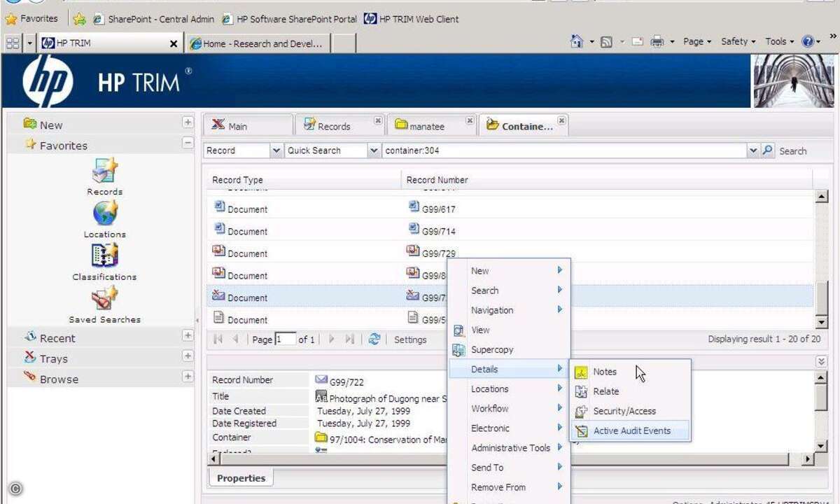Open Home - Research and Development browser tab

click(257, 43)
